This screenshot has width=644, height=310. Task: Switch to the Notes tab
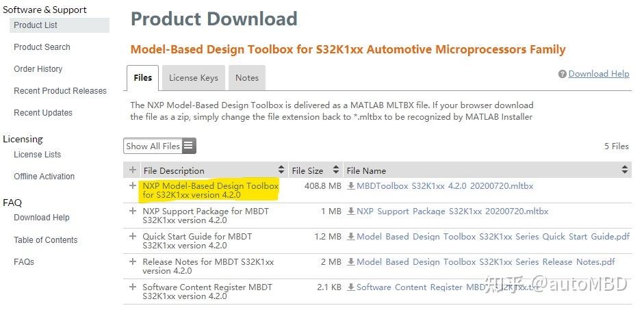247,77
